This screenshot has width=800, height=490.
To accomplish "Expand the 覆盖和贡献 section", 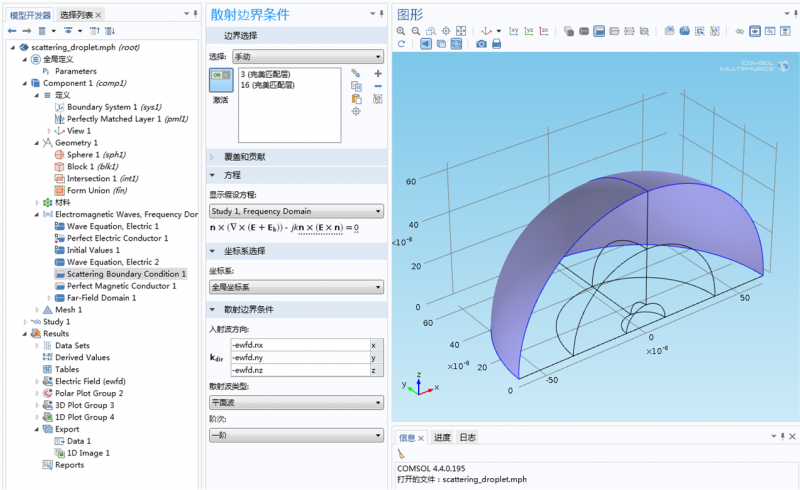I will click(x=213, y=157).
